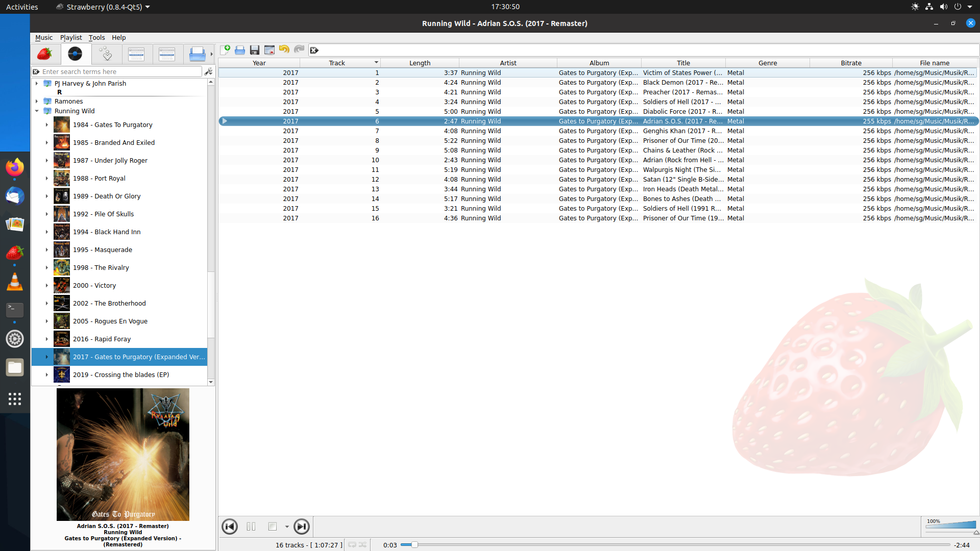Click the pause button
980x551 pixels.
[x=251, y=526]
